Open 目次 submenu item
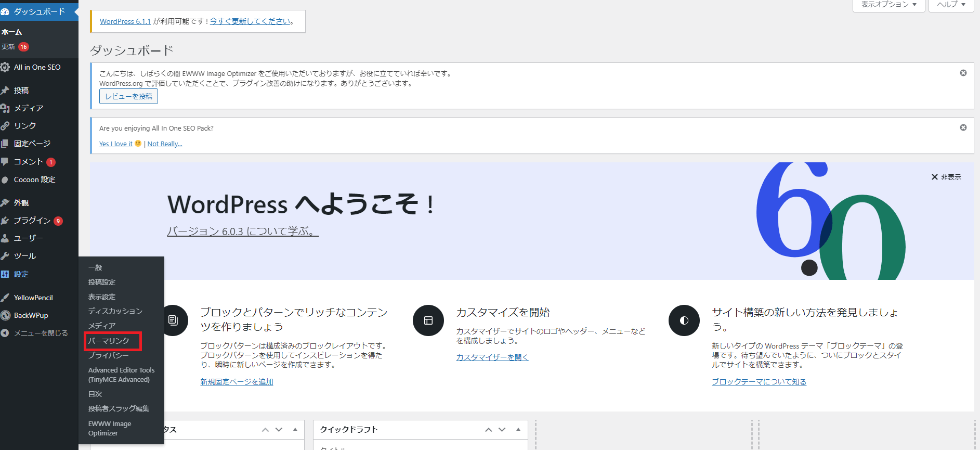The image size is (980, 450). [95, 394]
